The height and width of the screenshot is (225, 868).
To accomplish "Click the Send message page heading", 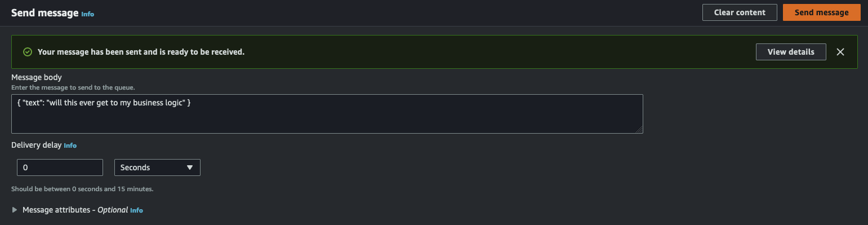I will [45, 13].
